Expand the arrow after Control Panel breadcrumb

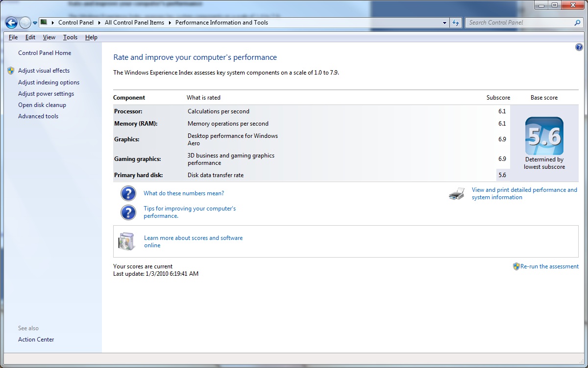tap(100, 23)
